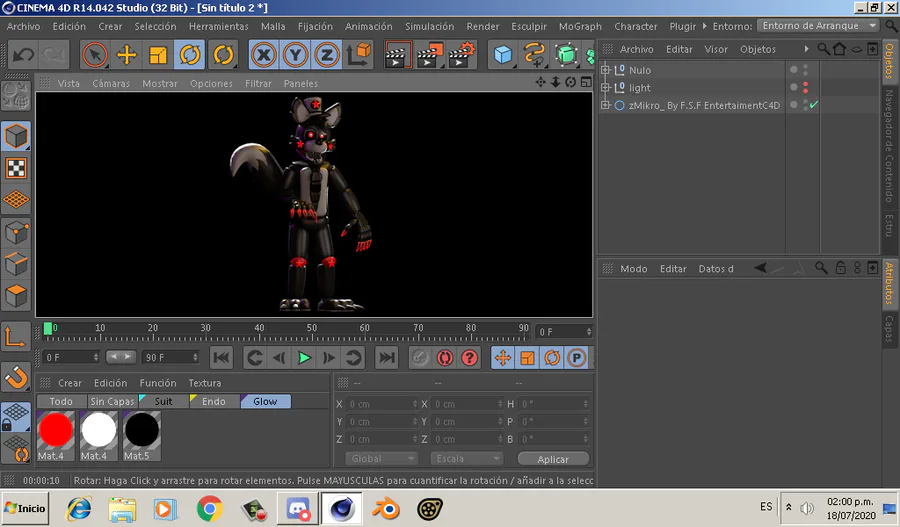900x527 pixels.
Task: Open the Escala dropdown
Action: click(x=467, y=459)
